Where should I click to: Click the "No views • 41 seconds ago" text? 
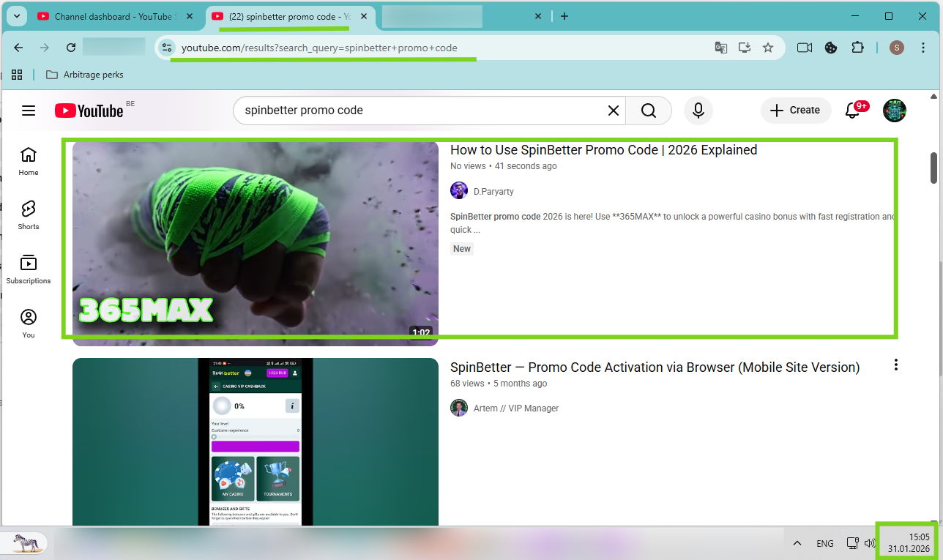click(x=504, y=166)
